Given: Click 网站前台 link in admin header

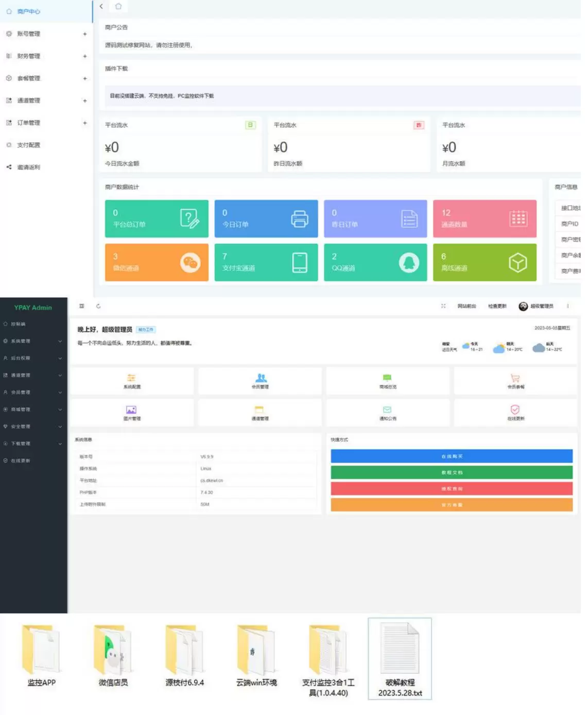Looking at the screenshot, I should [467, 307].
